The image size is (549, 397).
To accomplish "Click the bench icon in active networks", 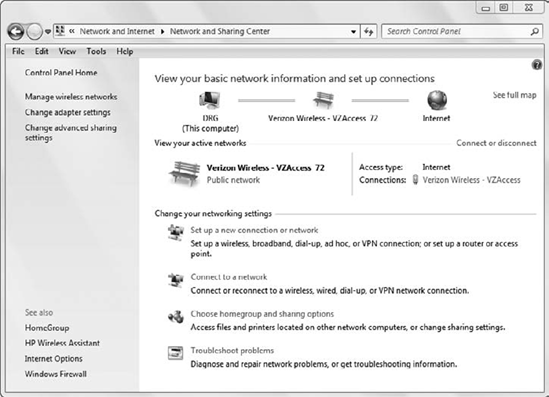I will pyautogui.click(x=185, y=173).
